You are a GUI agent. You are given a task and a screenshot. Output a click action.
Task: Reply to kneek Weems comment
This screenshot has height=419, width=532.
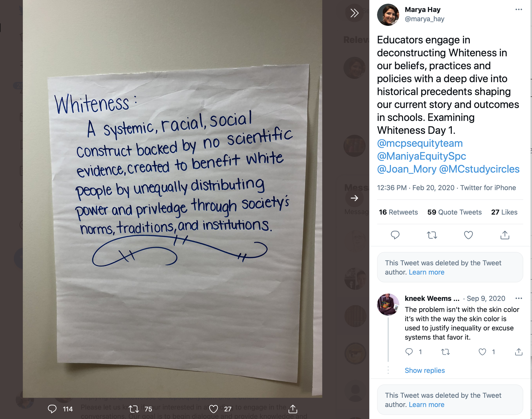pos(409,352)
